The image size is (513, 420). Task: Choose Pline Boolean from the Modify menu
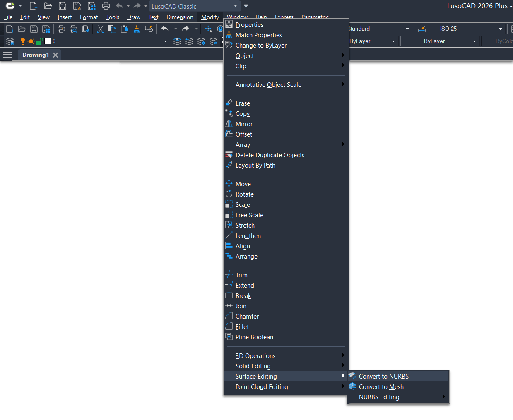click(286, 337)
